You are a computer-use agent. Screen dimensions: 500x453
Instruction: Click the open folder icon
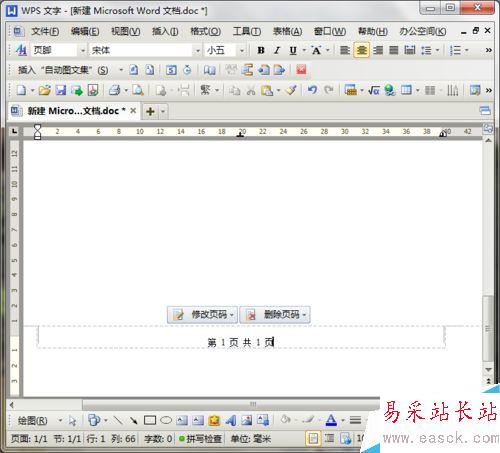[x=44, y=90]
